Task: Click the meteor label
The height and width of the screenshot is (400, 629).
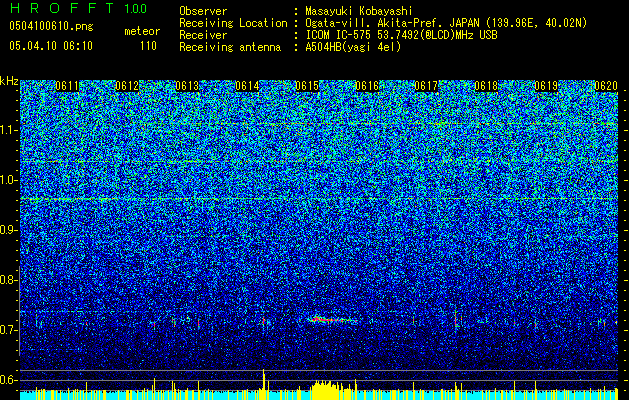Action: tap(142, 31)
